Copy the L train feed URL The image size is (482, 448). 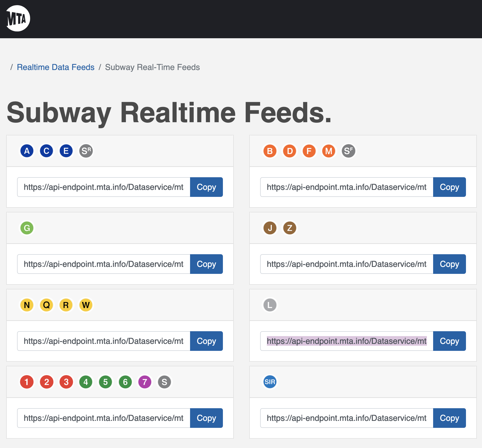click(x=449, y=341)
